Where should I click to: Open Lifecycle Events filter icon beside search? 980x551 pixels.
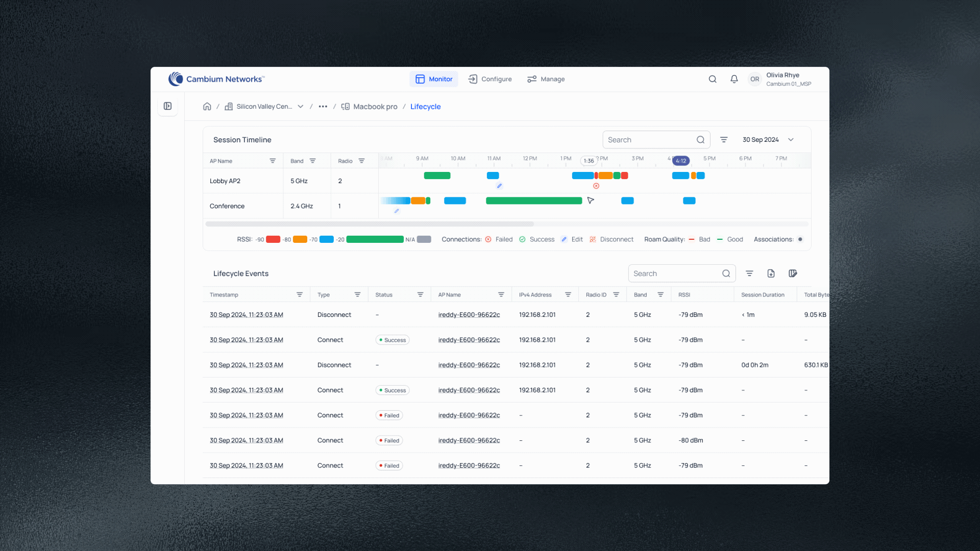[x=749, y=273]
